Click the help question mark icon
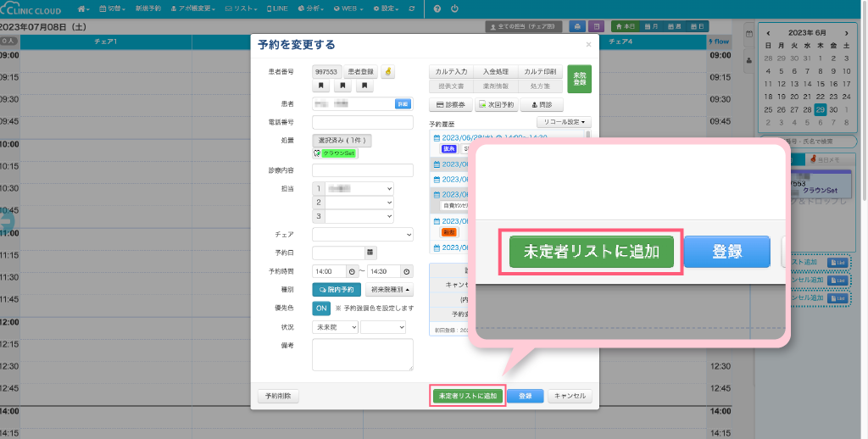 437,8
